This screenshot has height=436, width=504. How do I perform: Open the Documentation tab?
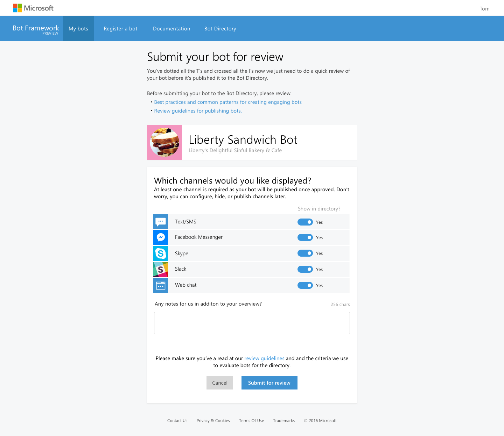pyautogui.click(x=171, y=29)
